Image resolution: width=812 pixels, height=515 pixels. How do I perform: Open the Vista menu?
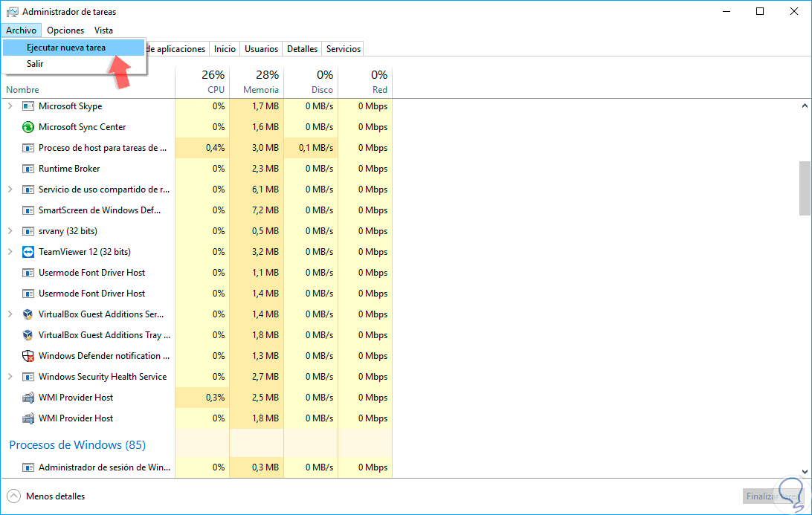tap(103, 30)
